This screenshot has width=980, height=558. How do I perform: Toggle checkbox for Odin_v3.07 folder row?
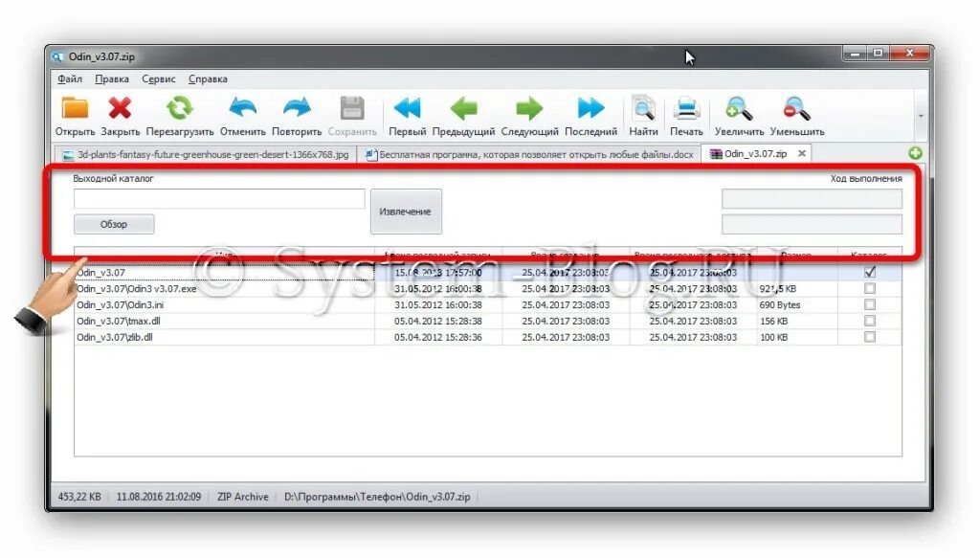click(869, 273)
